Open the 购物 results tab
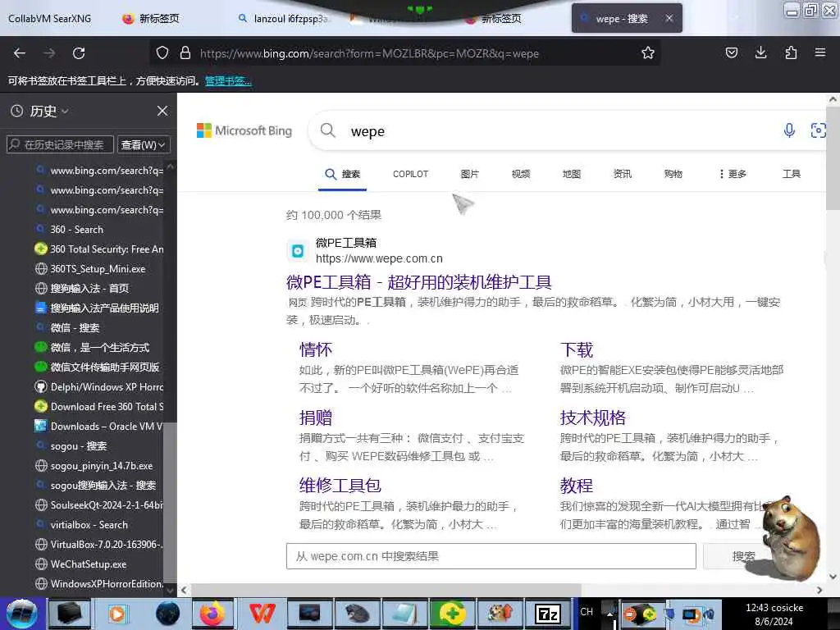This screenshot has width=840, height=630. tap(673, 174)
